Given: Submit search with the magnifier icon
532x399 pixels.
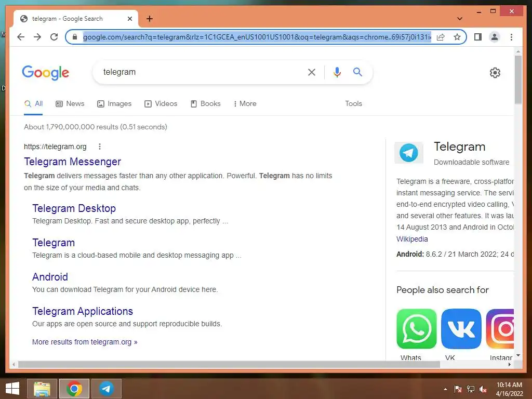Looking at the screenshot, I should [x=357, y=72].
